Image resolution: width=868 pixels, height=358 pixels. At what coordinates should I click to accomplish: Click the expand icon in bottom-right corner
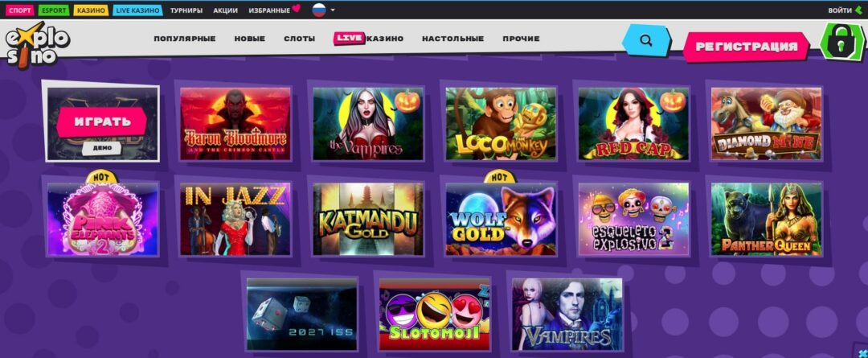coord(862,352)
